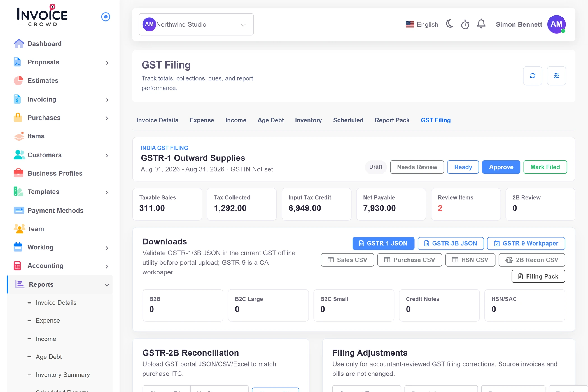
Task: Click the Customers people icon
Action: pos(19,155)
